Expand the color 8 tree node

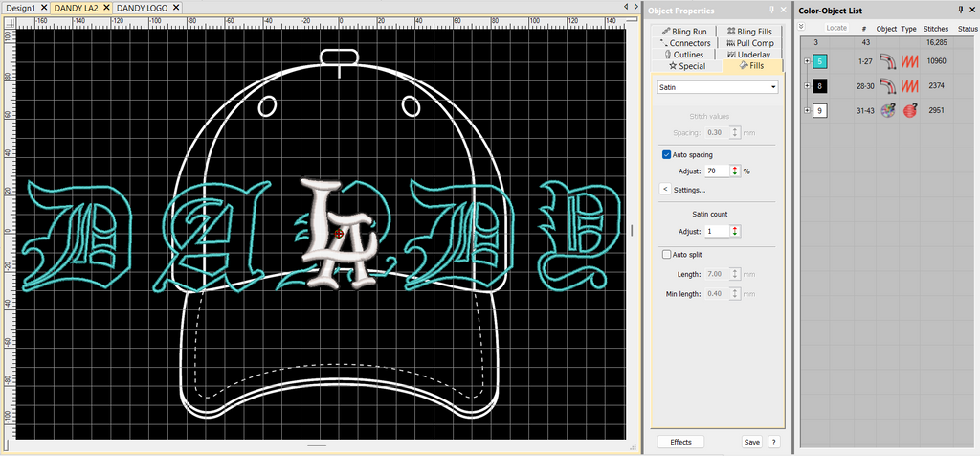coord(808,86)
